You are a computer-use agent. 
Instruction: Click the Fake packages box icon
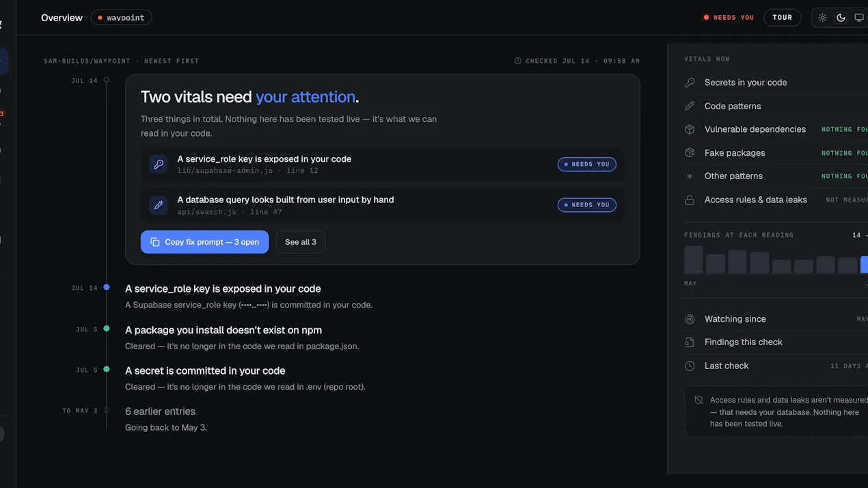[690, 153]
